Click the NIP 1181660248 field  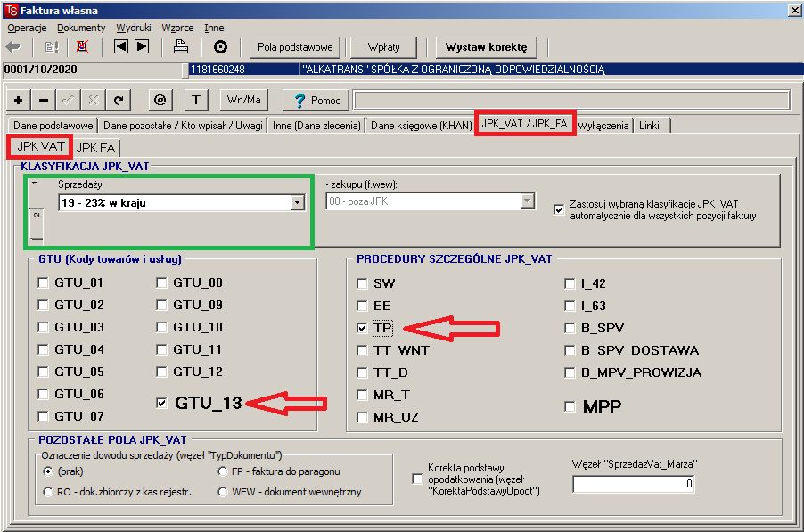click(243, 70)
